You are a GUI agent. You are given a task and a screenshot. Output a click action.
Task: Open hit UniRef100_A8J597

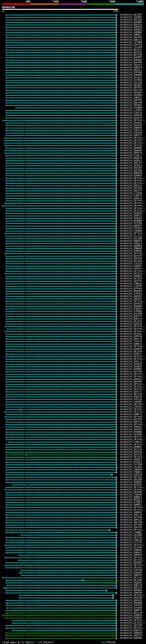click(131, 15)
